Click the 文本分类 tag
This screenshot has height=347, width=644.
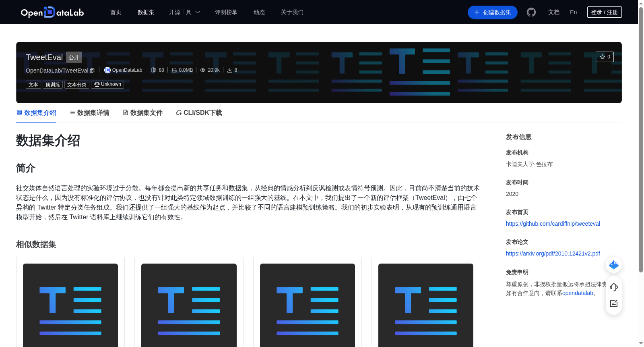point(77,85)
